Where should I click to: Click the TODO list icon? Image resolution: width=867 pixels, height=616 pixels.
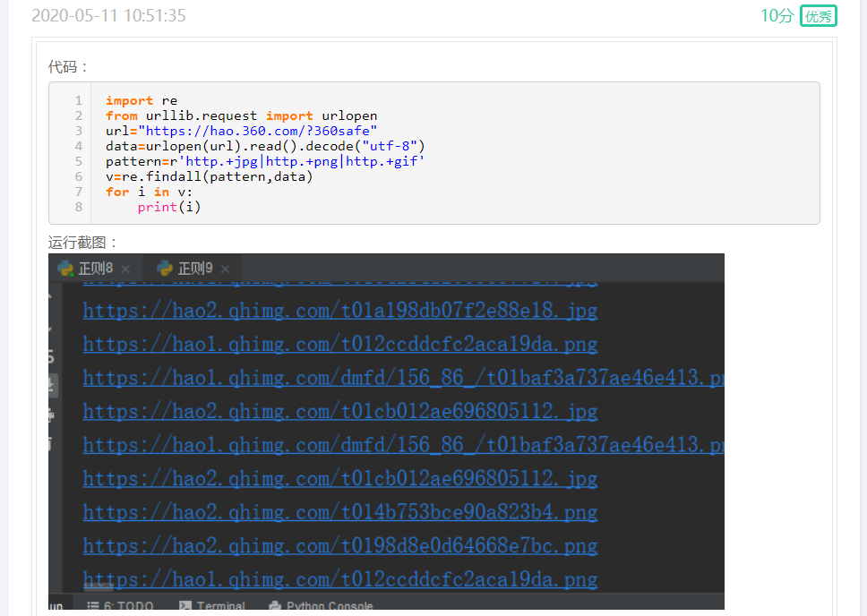93,606
